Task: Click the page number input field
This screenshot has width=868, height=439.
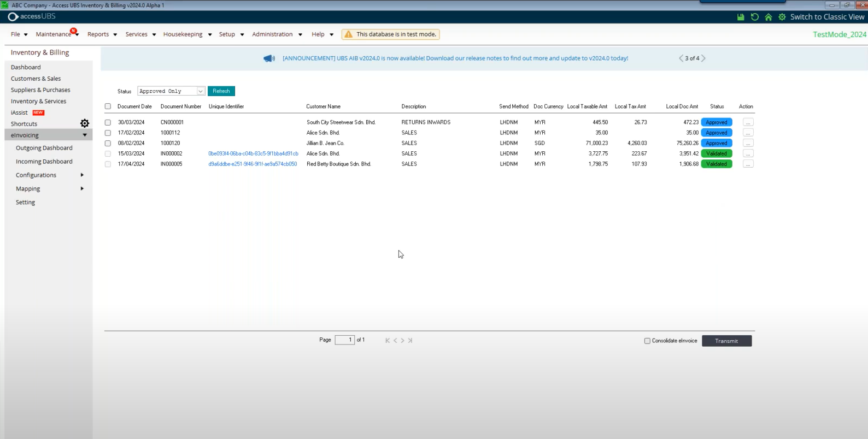Action: coord(345,340)
